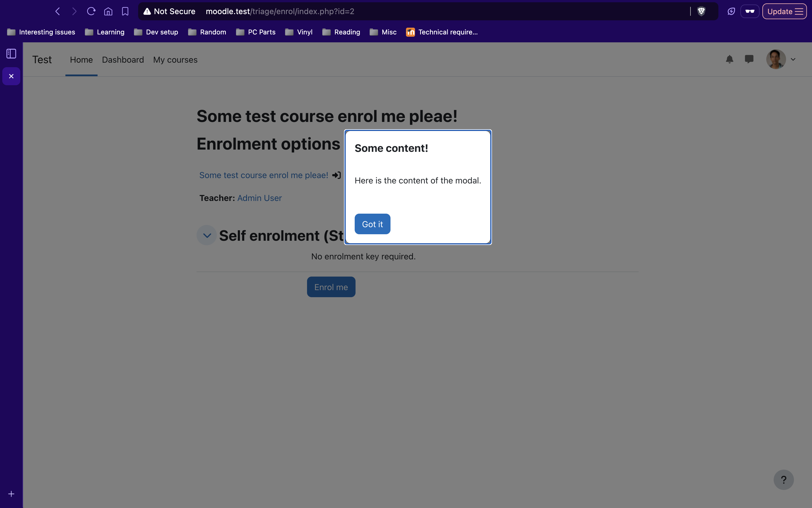
Task: Expand the user menu chevron
Action: pos(793,60)
